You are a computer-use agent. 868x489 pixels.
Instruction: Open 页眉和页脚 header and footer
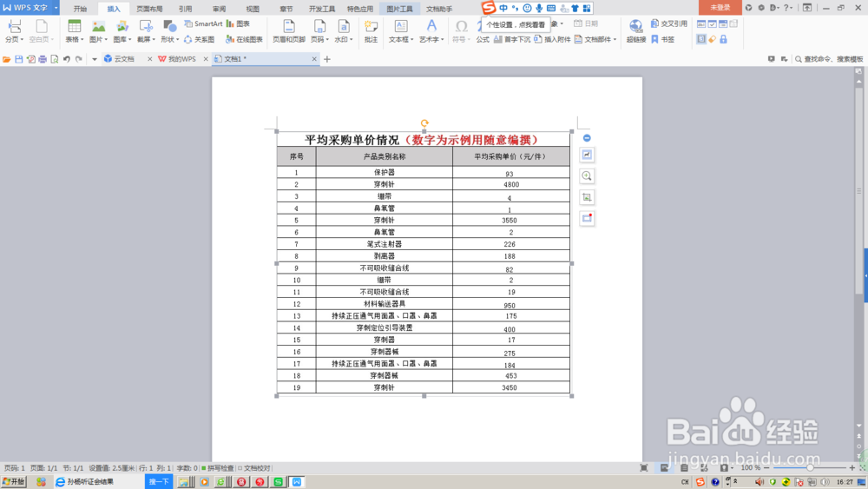tap(289, 31)
